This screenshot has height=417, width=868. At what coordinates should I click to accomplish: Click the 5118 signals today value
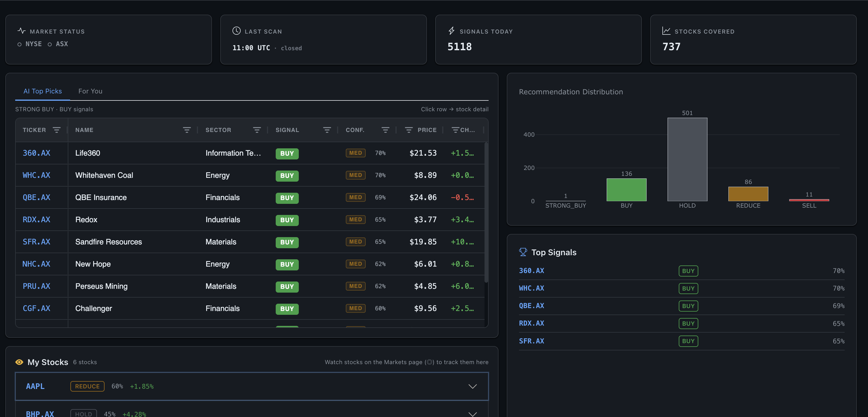point(459,47)
